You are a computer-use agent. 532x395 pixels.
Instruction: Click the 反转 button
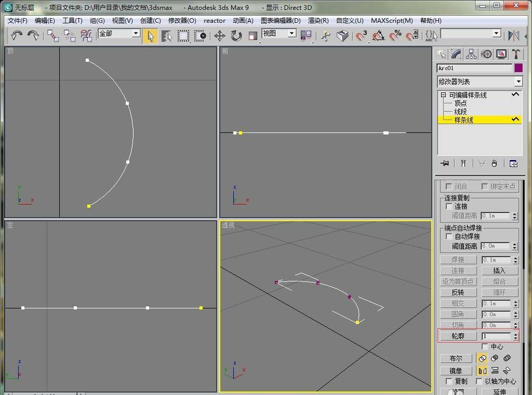(x=458, y=292)
